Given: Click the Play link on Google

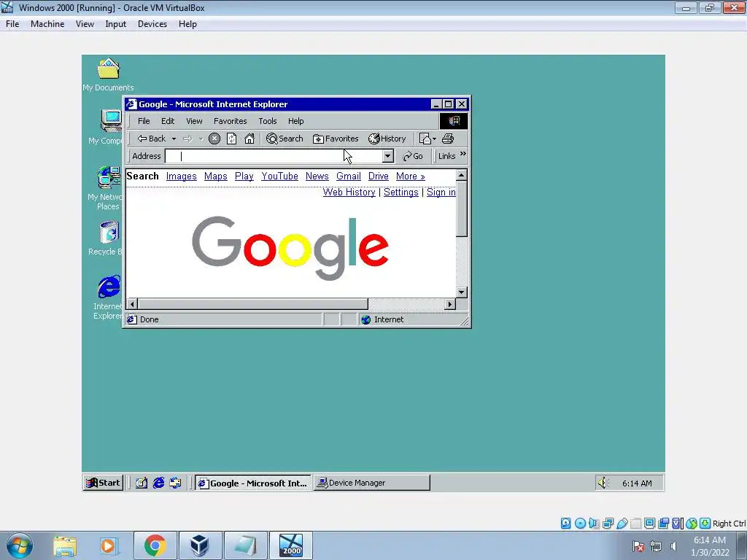Looking at the screenshot, I should click(244, 176).
